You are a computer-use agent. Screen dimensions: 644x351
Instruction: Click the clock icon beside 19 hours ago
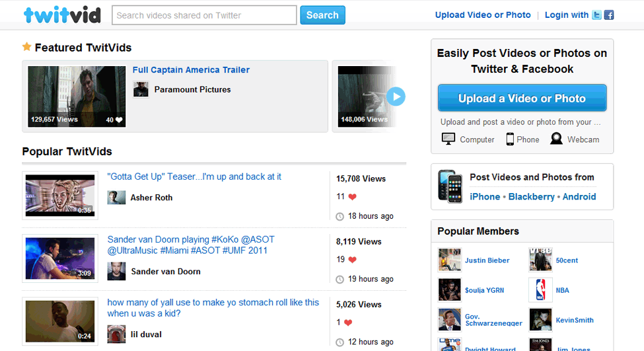340,280
